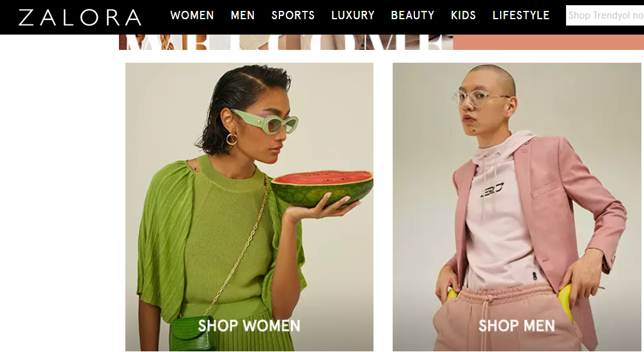Open the woman in green outfit photo
The width and height of the screenshot is (644, 352).
(x=249, y=207)
